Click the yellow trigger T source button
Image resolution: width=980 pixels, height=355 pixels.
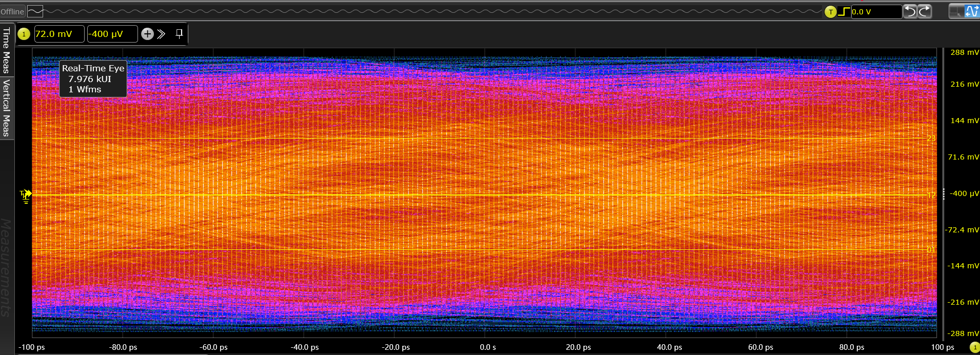[830, 12]
